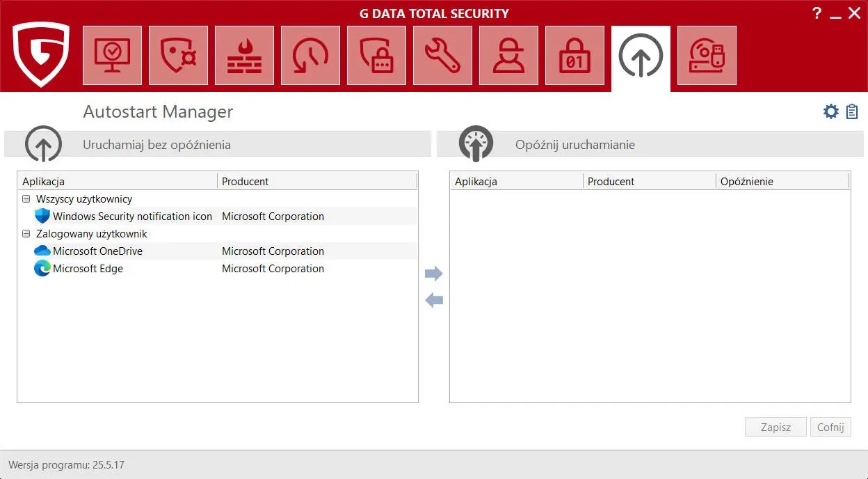Image resolution: width=868 pixels, height=479 pixels.
Task: Sort by the Opóźnienie column header
Action: tap(746, 182)
